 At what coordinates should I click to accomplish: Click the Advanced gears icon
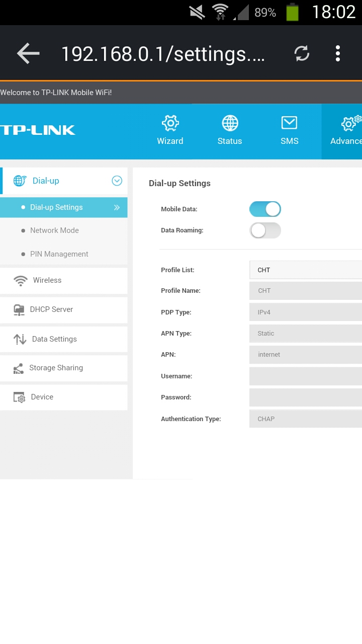(x=351, y=123)
